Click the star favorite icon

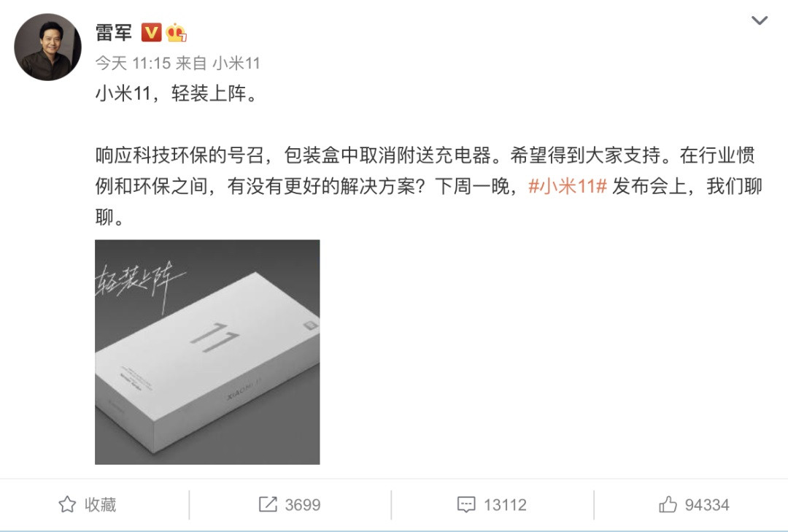pyautogui.click(x=67, y=504)
